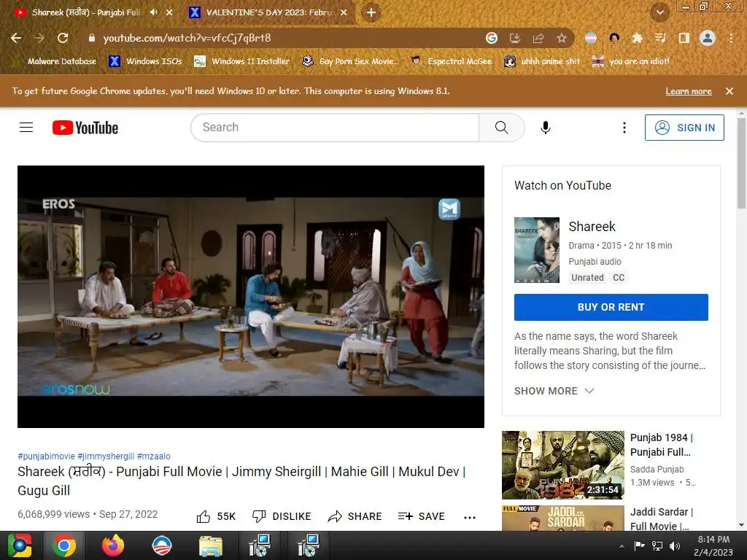This screenshot has height=560, width=747.
Task: Click the address bar URL
Action: 187,38
